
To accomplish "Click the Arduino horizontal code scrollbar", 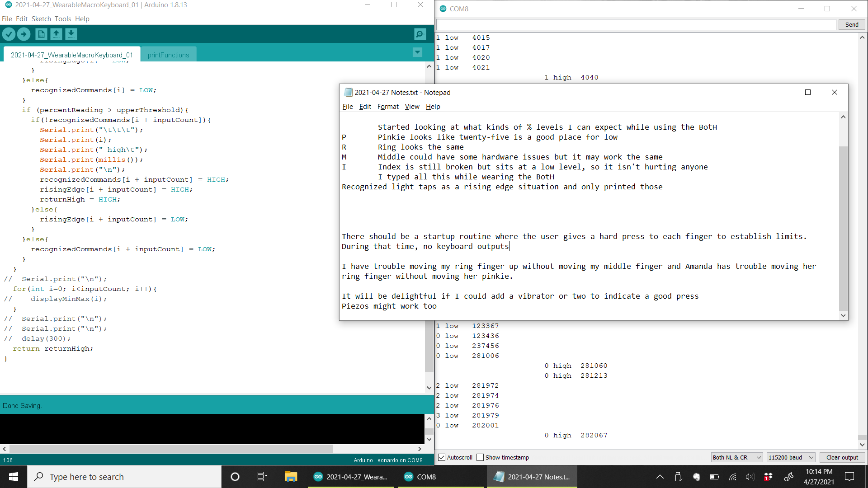I will pos(172,449).
